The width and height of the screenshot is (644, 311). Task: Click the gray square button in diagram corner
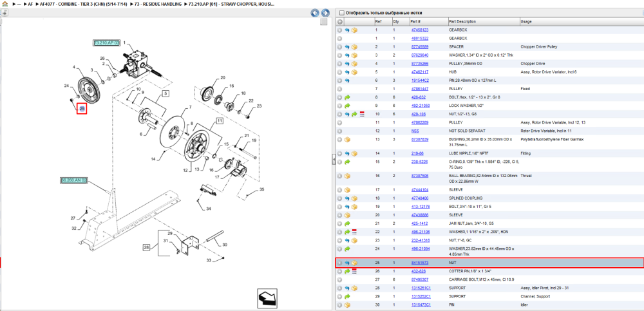[x=324, y=21]
